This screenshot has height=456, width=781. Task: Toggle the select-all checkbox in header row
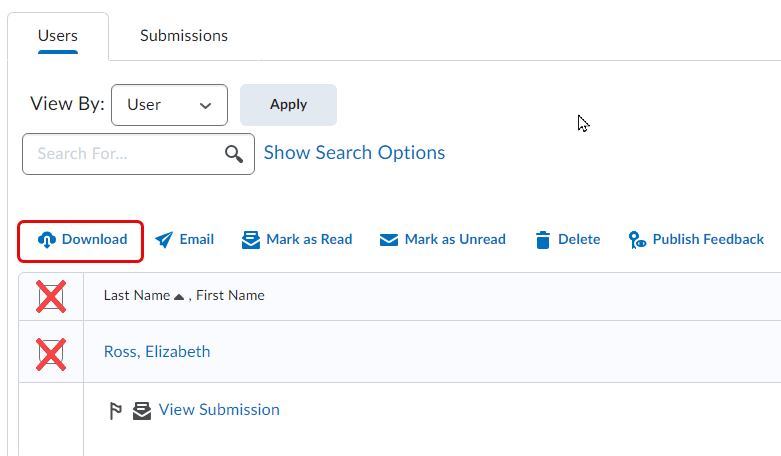(x=51, y=297)
